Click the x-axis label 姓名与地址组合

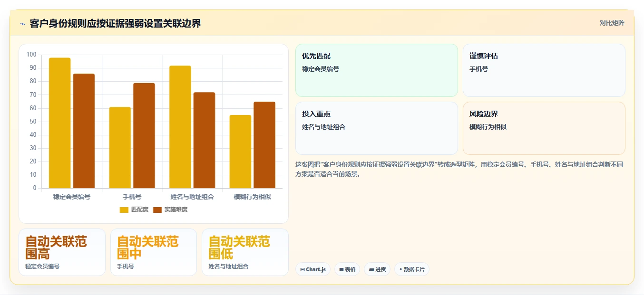pyautogui.click(x=192, y=197)
